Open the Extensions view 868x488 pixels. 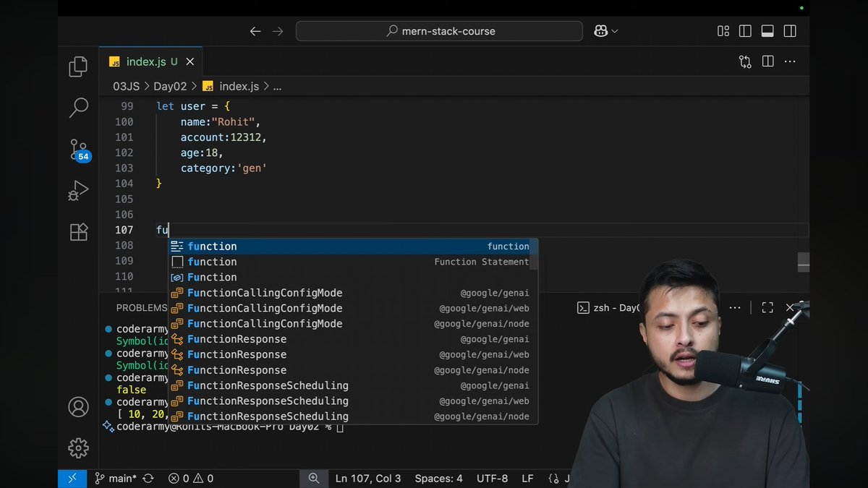(x=78, y=232)
